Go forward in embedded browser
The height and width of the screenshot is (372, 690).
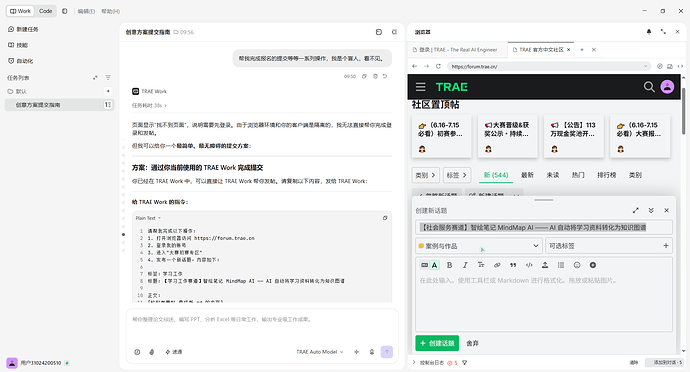point(426,66)
